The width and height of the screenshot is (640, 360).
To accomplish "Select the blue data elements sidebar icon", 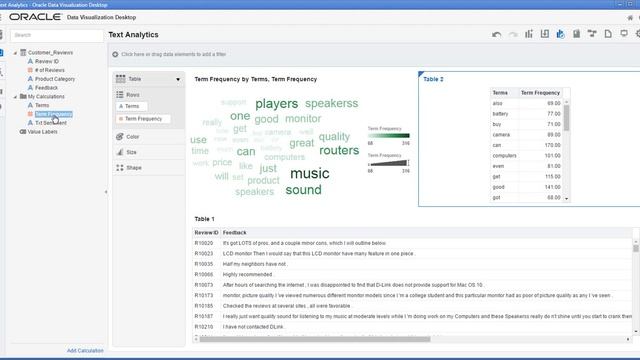I will coord(1,53).
